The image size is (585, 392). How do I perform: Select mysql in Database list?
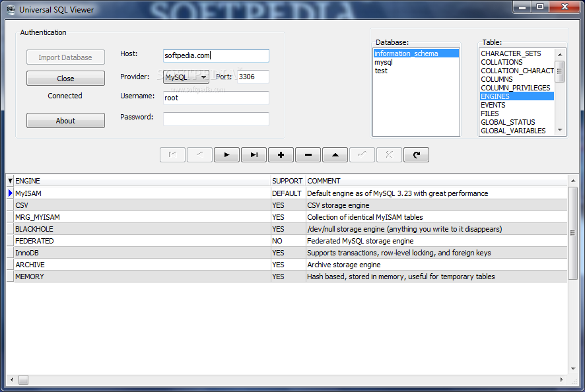pyautogui.click(x=416, y=62)
